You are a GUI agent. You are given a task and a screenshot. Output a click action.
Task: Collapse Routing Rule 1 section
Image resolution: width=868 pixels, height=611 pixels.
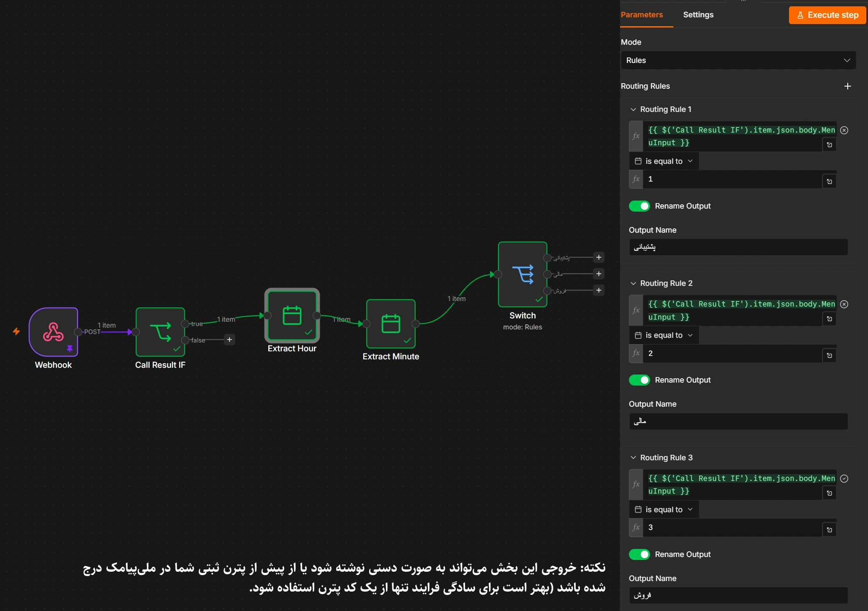[x=633, y=109]
